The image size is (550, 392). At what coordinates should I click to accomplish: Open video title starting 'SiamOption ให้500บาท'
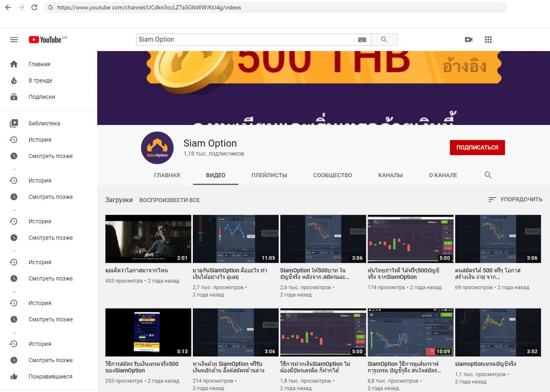tap(315, 274)
